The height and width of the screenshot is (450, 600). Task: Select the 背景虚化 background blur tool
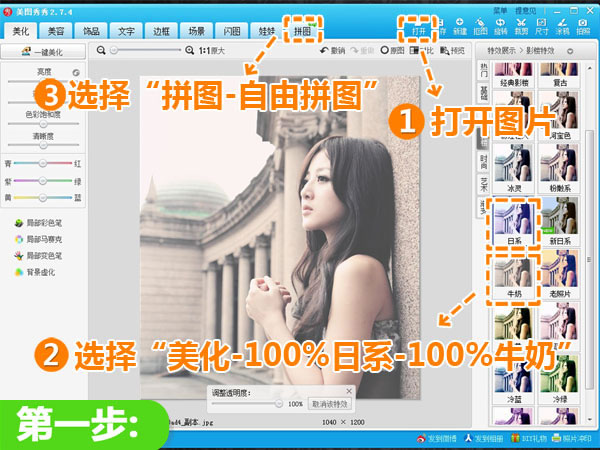pos(34,272)
